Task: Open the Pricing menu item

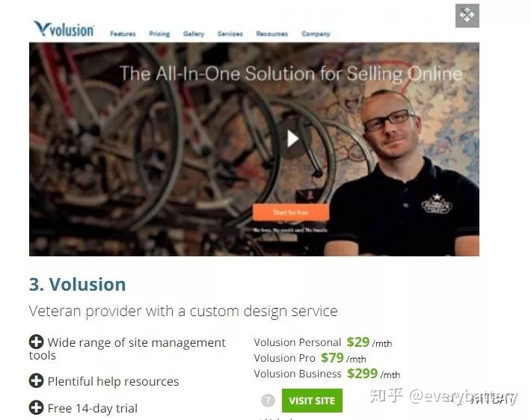Action: [159, 34]
